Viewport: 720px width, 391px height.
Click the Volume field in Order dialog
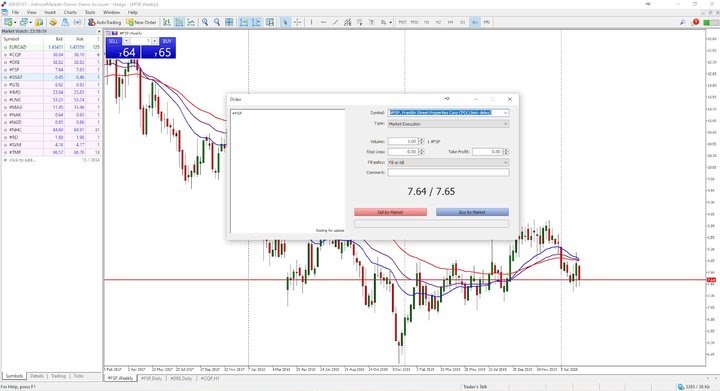403,141
